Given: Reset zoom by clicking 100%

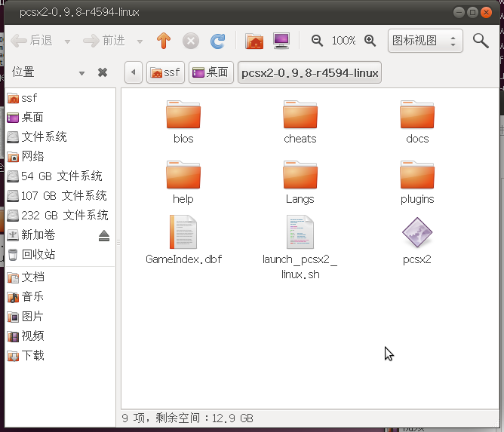Looking at the screenshot, I should 343,41.
